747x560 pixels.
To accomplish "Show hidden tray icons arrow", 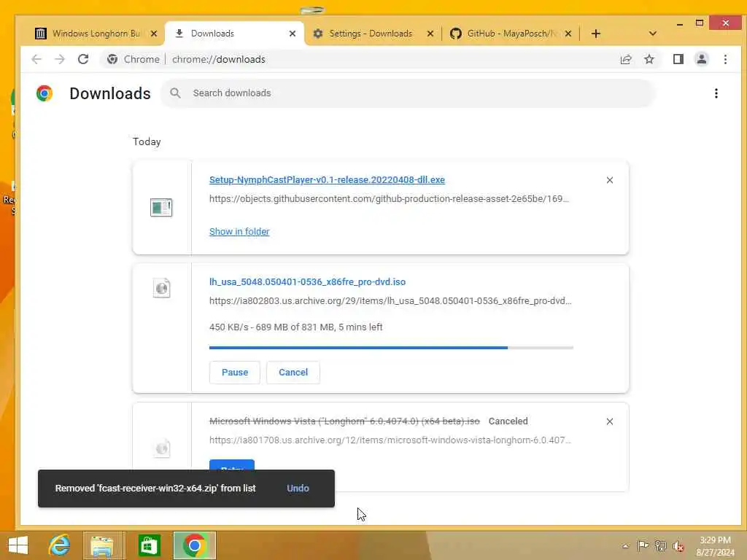I will 625,546.
